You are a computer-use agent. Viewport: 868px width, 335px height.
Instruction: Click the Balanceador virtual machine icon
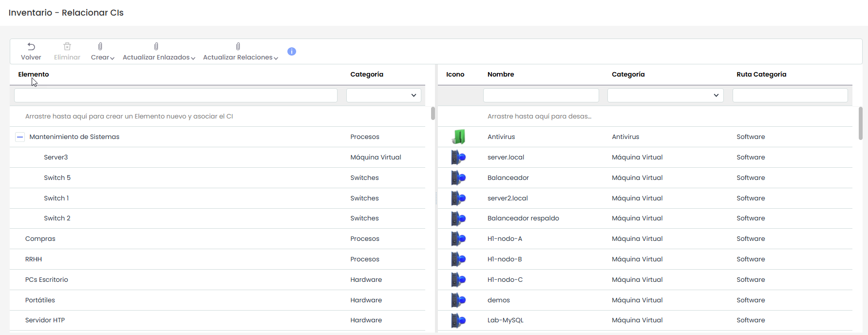click(x=458, y=178)
